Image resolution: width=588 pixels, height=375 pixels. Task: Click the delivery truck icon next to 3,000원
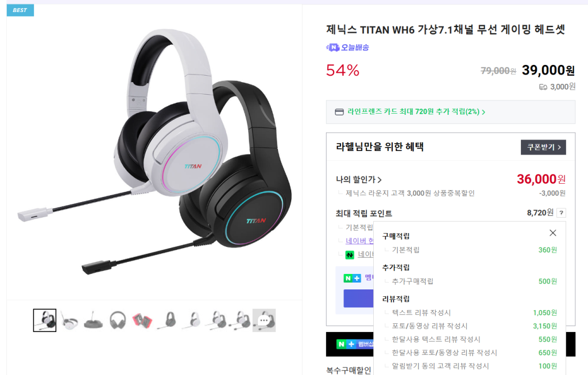point(543,87)
